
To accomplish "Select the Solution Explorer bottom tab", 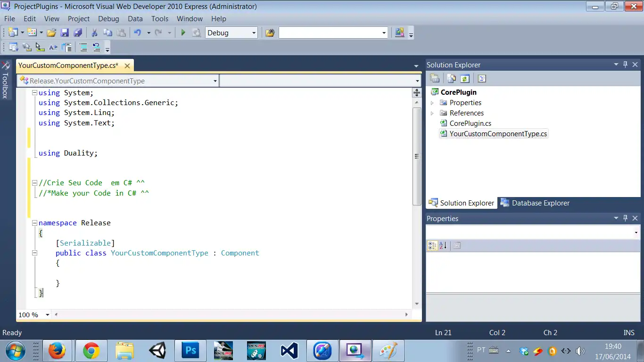I will point(462,203).
